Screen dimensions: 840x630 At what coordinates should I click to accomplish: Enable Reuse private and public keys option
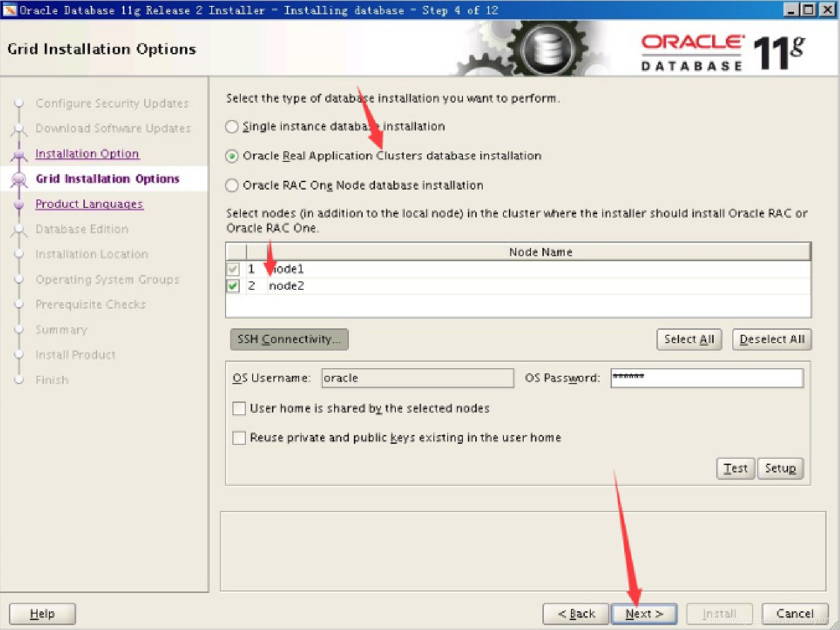(239, 438)
